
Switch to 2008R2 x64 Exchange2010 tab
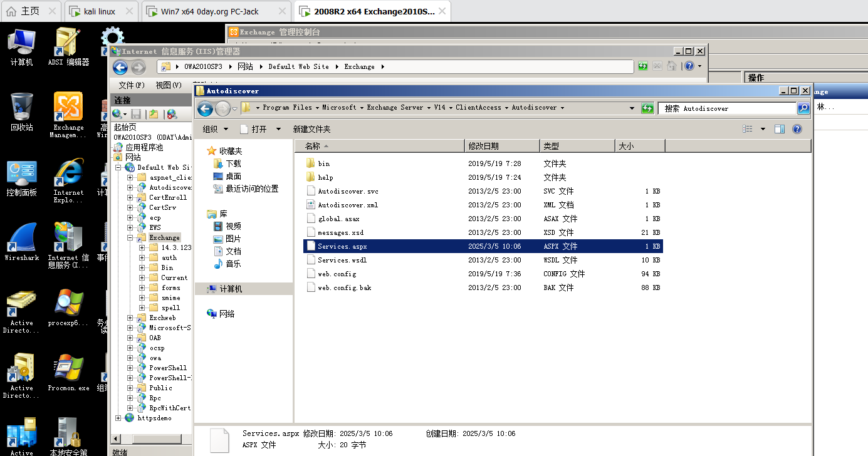coord(372,11)
